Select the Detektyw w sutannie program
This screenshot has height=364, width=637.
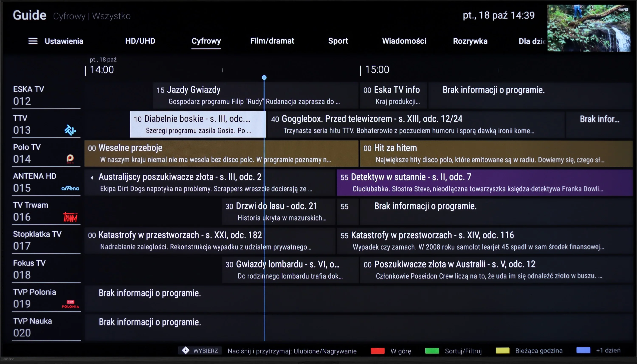coord(485,183)
